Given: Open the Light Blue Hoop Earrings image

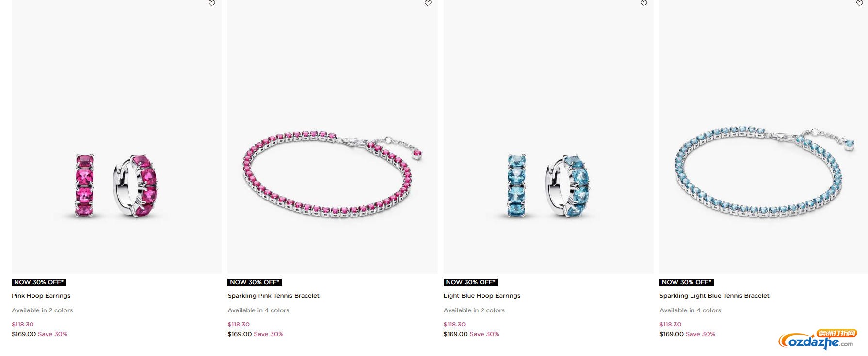Looking at the screenshot, I should (x=548, y=137).
